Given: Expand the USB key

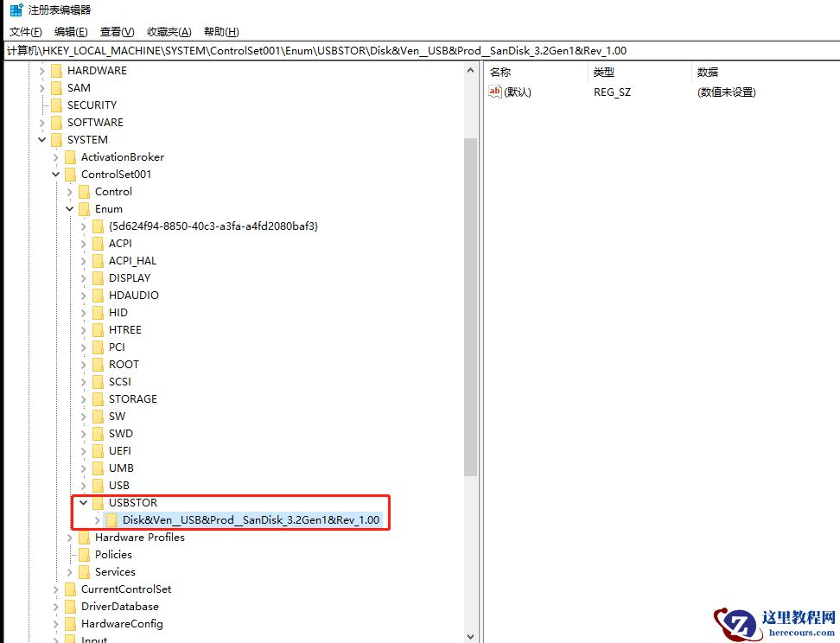Looking at the screenshot, I should pos(84,485).
